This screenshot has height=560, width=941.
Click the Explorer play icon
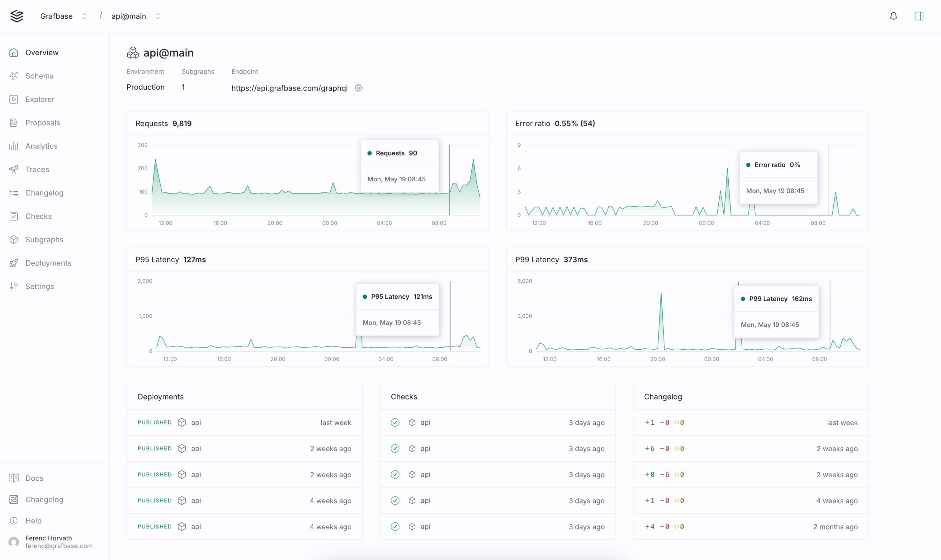[x=14, y=99]
